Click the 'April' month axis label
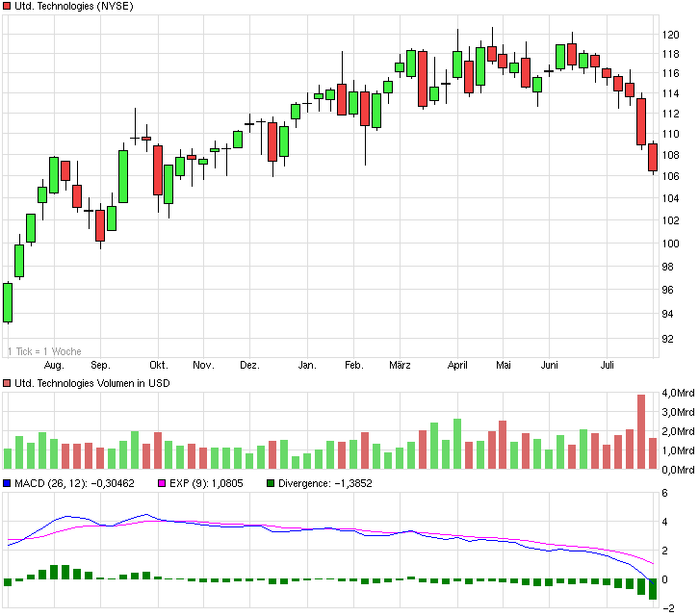The image size is (699, 616). (457, 366)
